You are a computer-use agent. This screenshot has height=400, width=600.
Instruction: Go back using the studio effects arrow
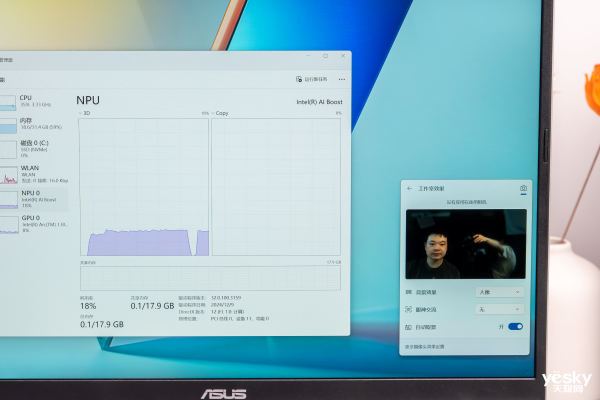(409, 188)
